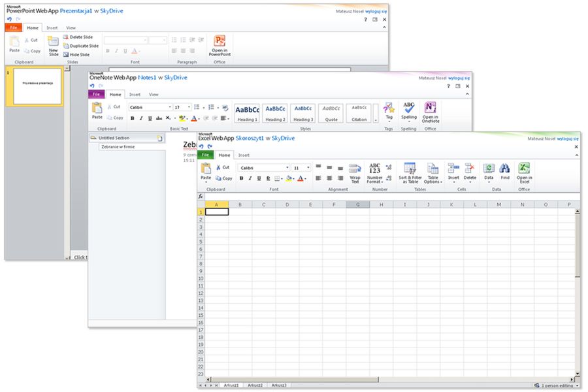The image size is (588, 392).
Task: Click Paste icon in Excel Web App
Action: 206,169
